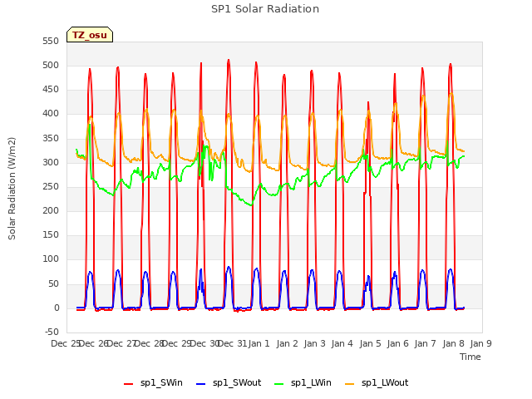Screen dimensions: 532x399
Task: Click the Dec 25 x-axis date label
Action: point(66,343)
